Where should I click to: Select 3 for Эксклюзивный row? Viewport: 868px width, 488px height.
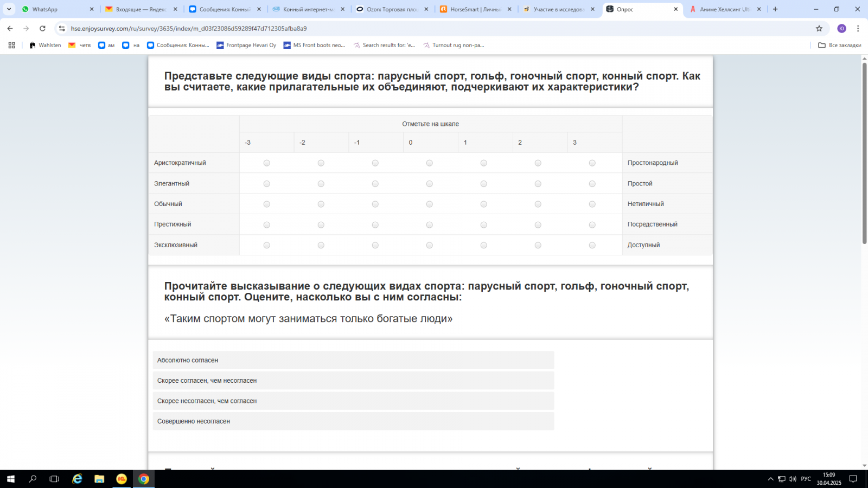click(592, 245)
